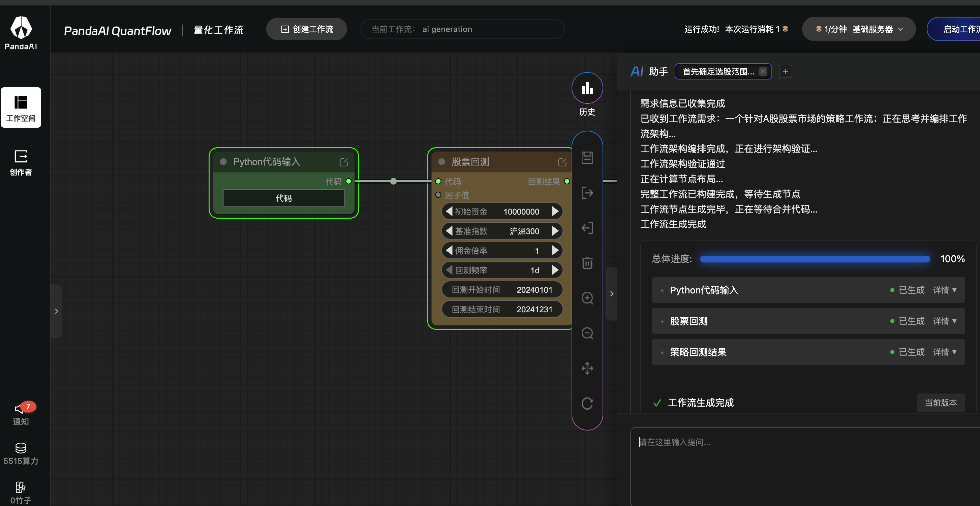Viewport: 980px width, 506px height.
Task: Click the refresh icon in canvas toolbar
Action: pyautogui.click(x=587, y=403)
